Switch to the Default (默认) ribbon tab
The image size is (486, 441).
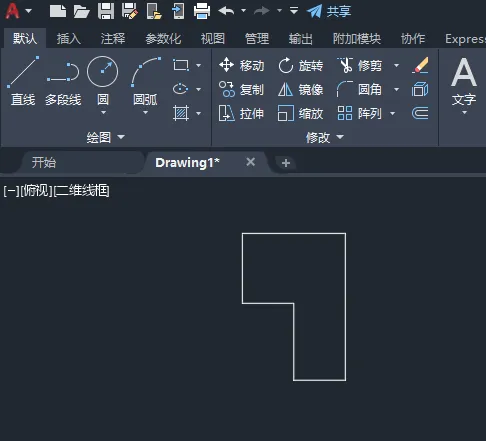point(25,39)
